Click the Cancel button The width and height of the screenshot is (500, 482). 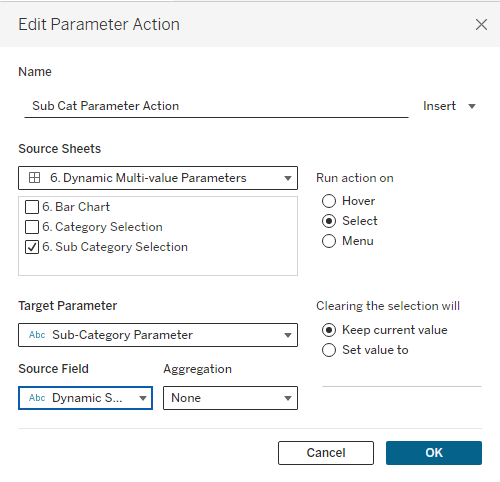click(x=326, y=453)
